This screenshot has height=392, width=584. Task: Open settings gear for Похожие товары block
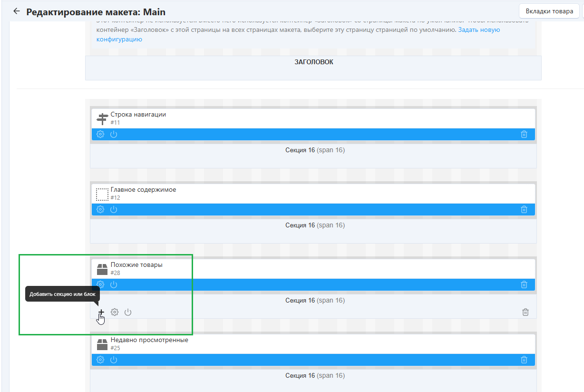click(x=100, y=284)
